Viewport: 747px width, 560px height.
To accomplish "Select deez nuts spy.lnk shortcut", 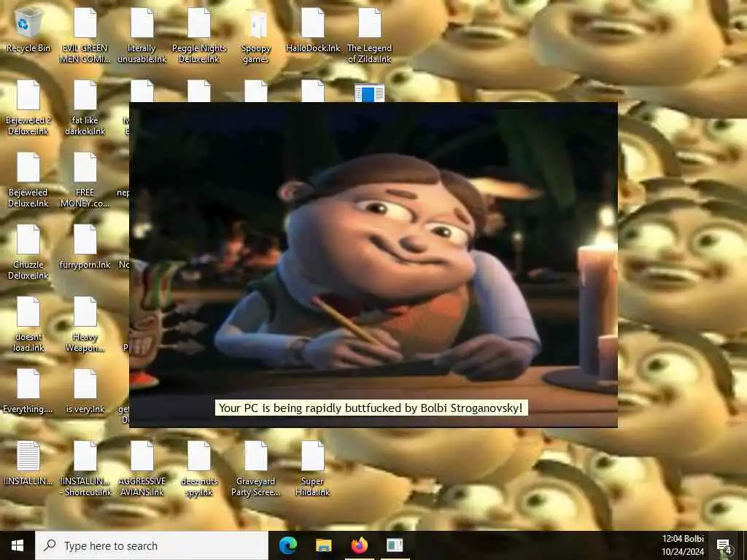I will coord(198,470).
